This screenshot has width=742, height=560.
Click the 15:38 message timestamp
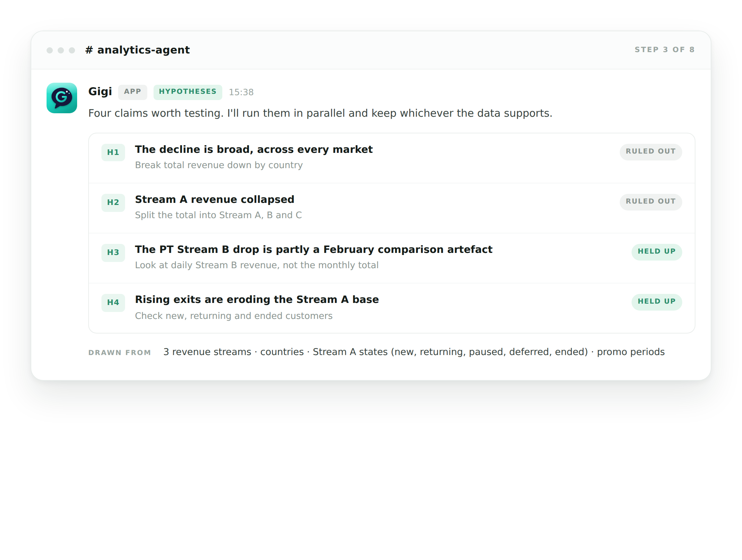tap(241, 92)
